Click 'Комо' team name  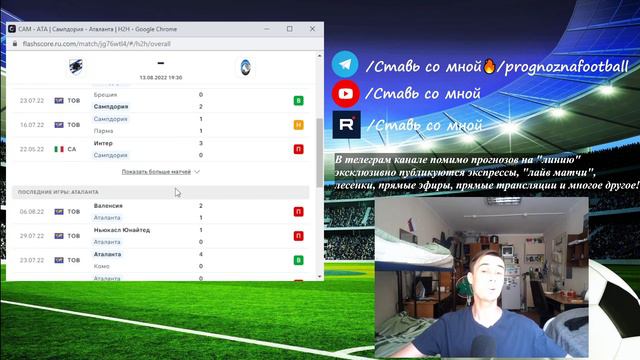pos(101,266)
